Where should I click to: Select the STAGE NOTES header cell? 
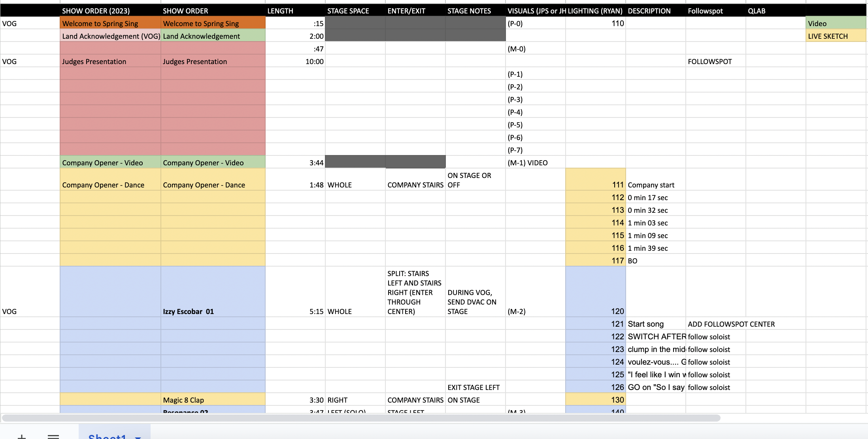pos(475,11)
